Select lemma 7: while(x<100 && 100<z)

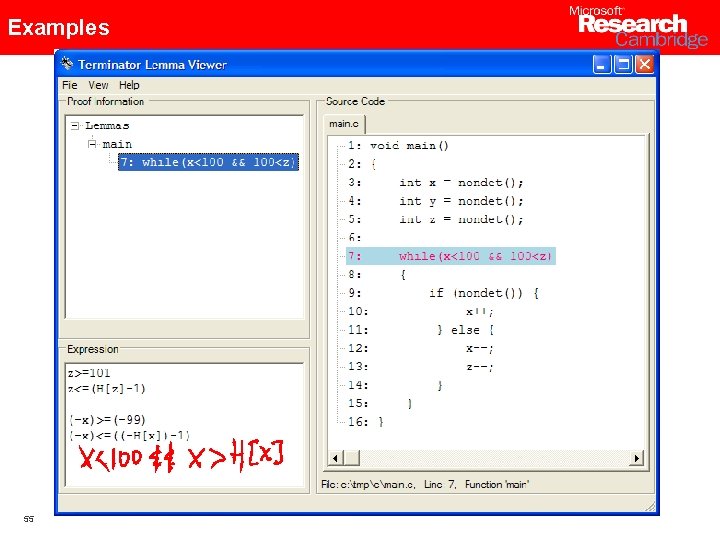208,162
